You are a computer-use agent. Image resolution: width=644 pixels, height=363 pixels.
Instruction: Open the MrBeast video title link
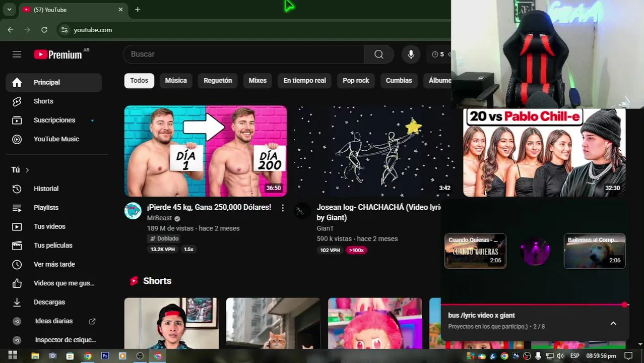click(209, 207)
